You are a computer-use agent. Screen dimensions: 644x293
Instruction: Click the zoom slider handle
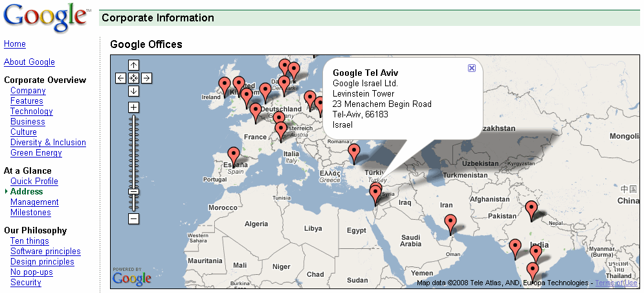(133, 192)
